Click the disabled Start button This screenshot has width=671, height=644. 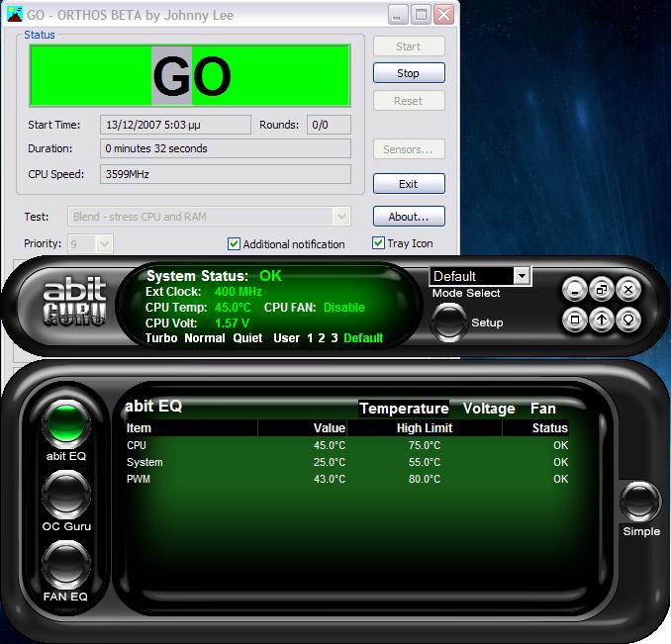tap(409, 46)
